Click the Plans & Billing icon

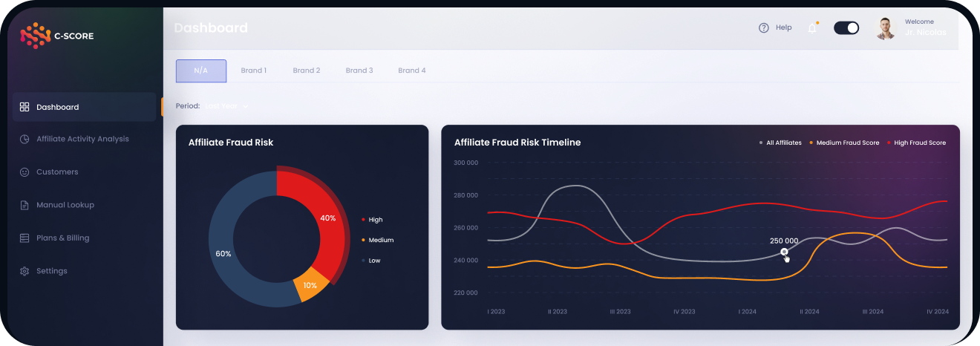[24, 238]
